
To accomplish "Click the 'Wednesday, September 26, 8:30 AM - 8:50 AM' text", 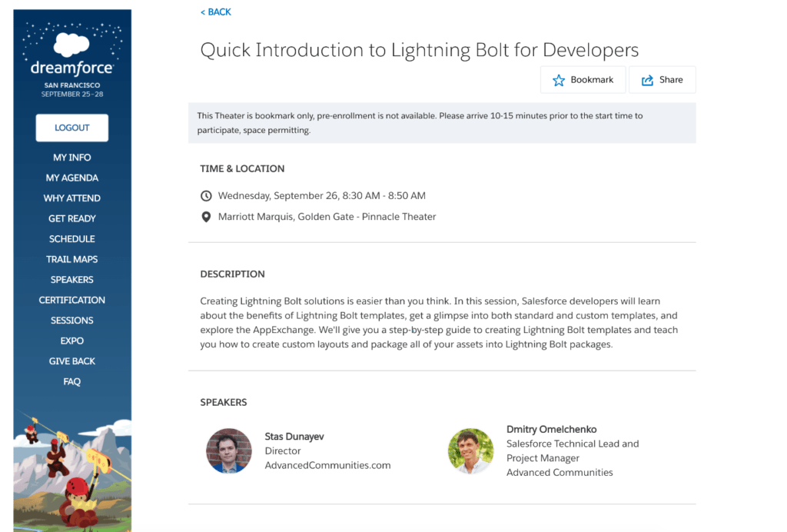I will pyautogui.click(x=322, y=196).
